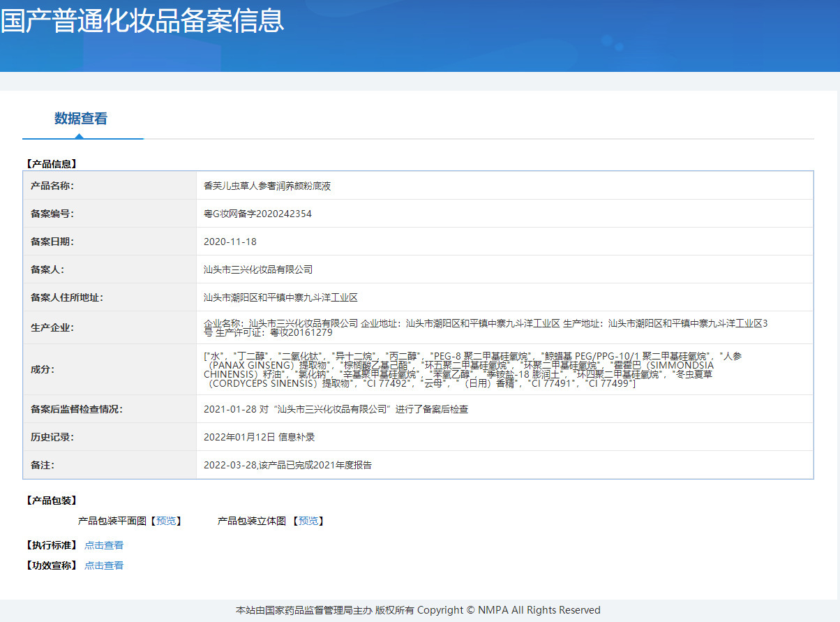Click the 产品包装平面图 label

(112, 521)
